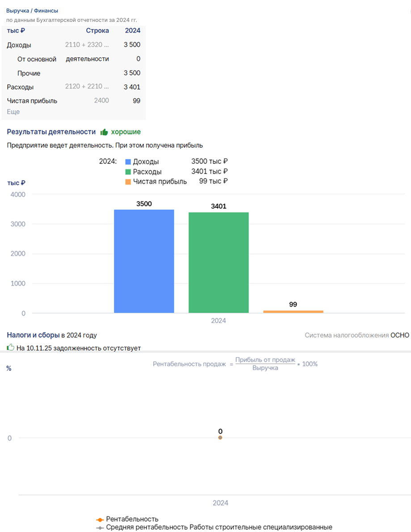Click the "Результаты деятельности" heading
This screenshot has width=411, height=532.
click(x=51, y=132)
